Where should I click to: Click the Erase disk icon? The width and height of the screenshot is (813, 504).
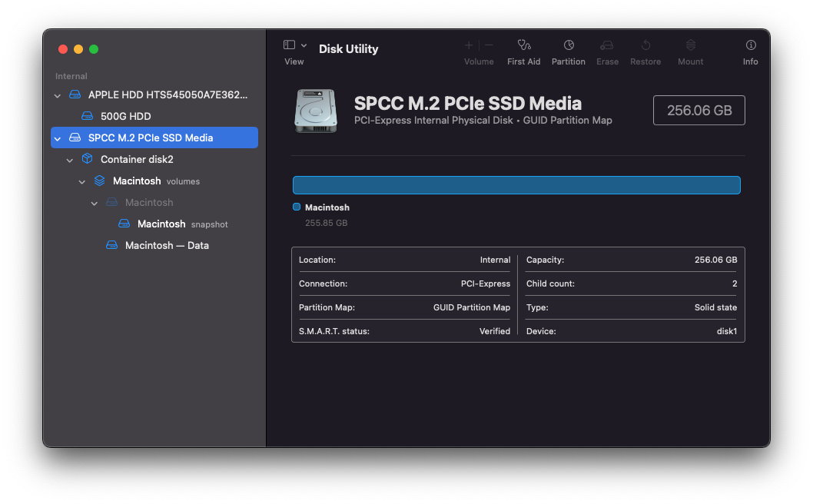pos(607,45)
